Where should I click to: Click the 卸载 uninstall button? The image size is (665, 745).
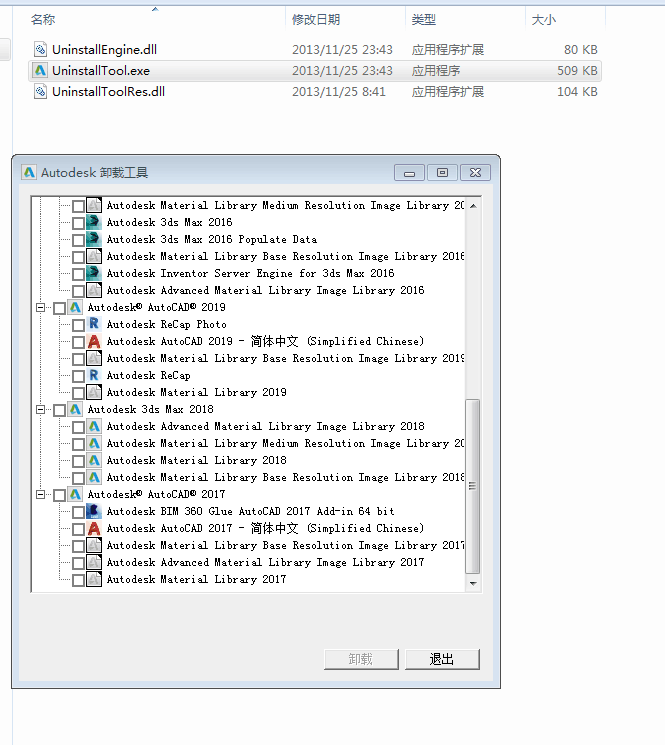[361, 659]
